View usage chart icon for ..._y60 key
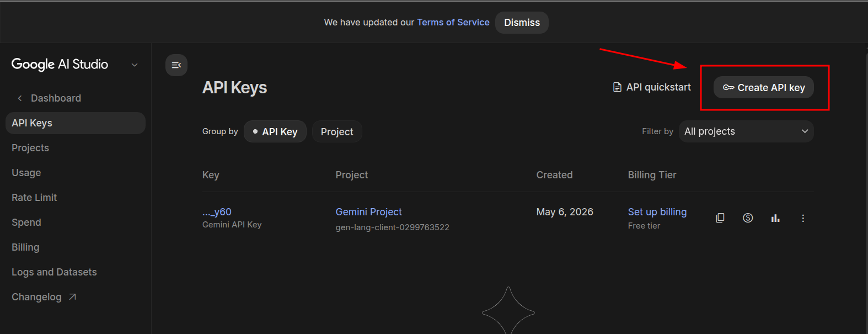 click(x=775, y=218)
